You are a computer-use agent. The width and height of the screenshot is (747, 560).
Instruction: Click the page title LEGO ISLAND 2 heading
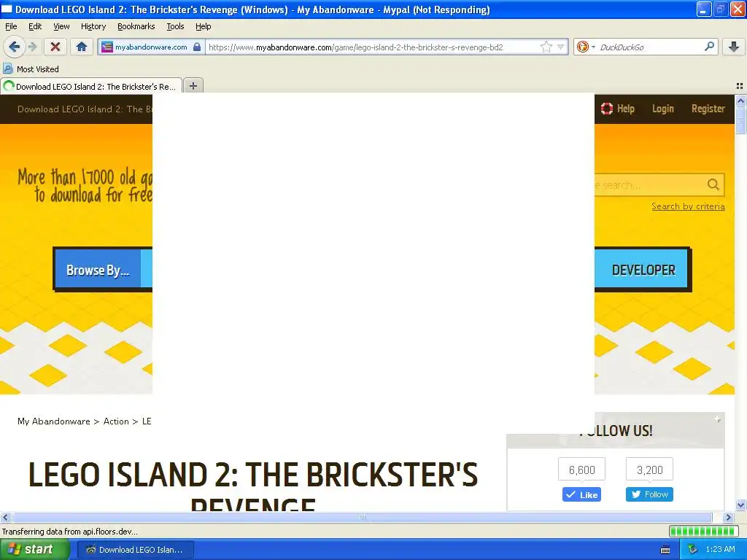tap(253, 486)
